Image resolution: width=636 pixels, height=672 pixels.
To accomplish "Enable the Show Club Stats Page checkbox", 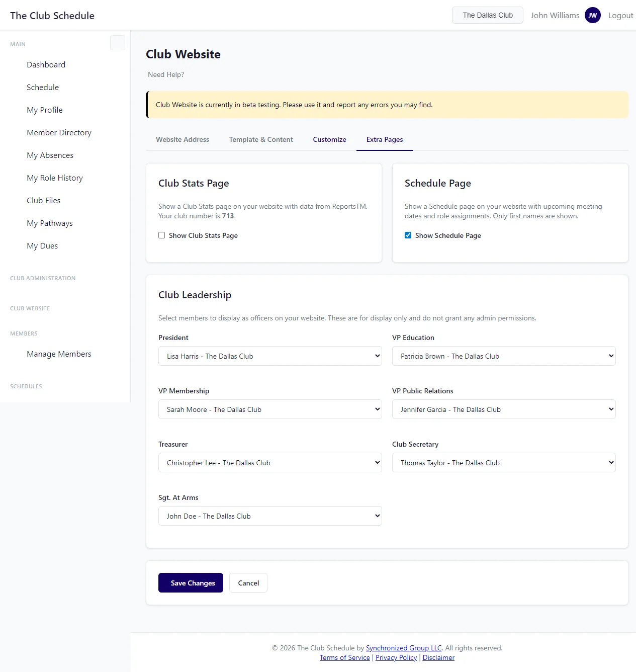I will pyautogui.click(x=162, y=235).
